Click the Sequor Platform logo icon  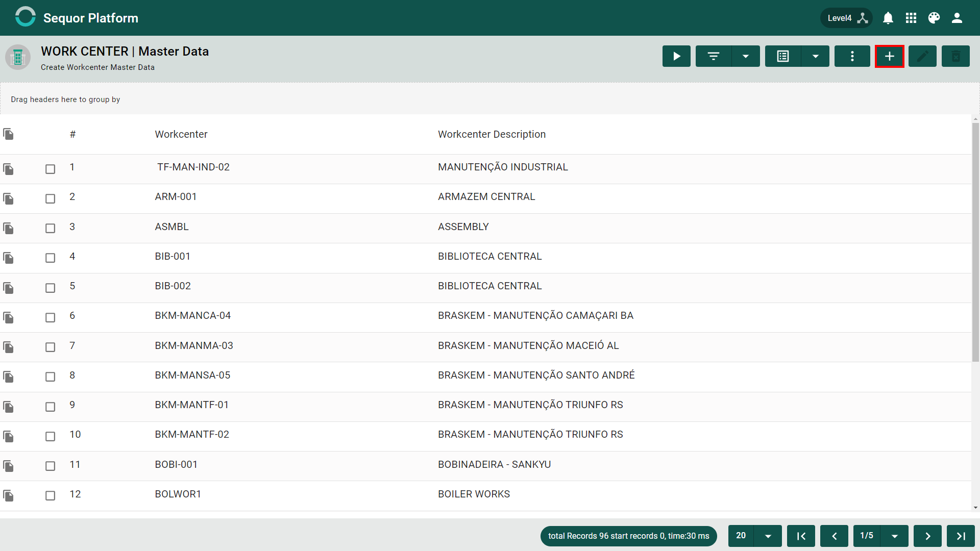[25, 17]
